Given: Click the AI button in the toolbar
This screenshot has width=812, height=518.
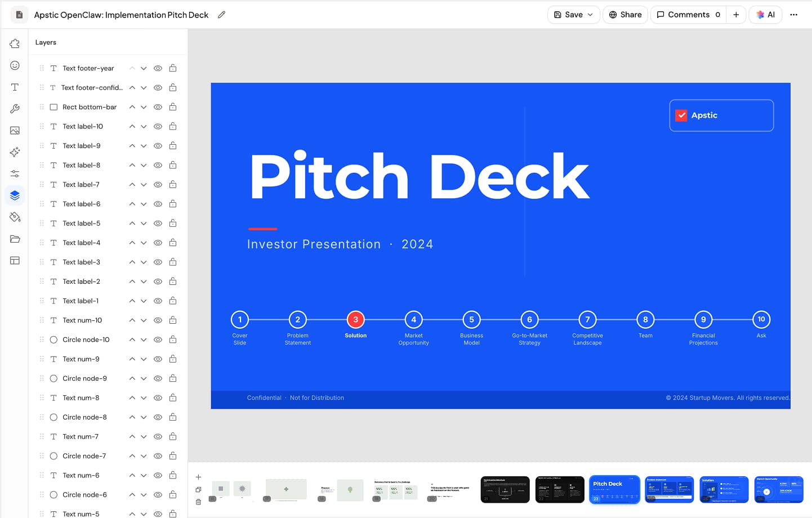Looking at the screenshot, I should (765, 15).
